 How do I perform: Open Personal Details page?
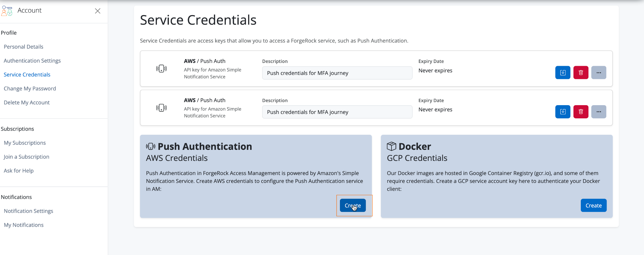[x=24, y=47]
